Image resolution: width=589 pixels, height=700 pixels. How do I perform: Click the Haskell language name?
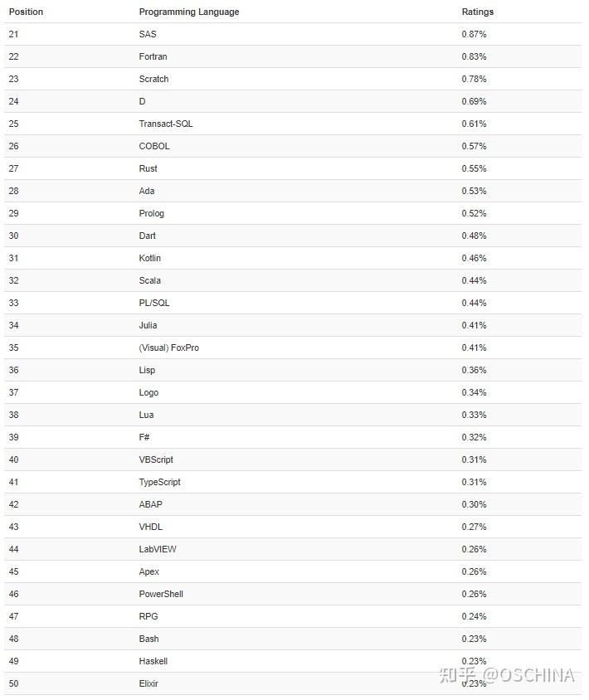coord(153,662)
